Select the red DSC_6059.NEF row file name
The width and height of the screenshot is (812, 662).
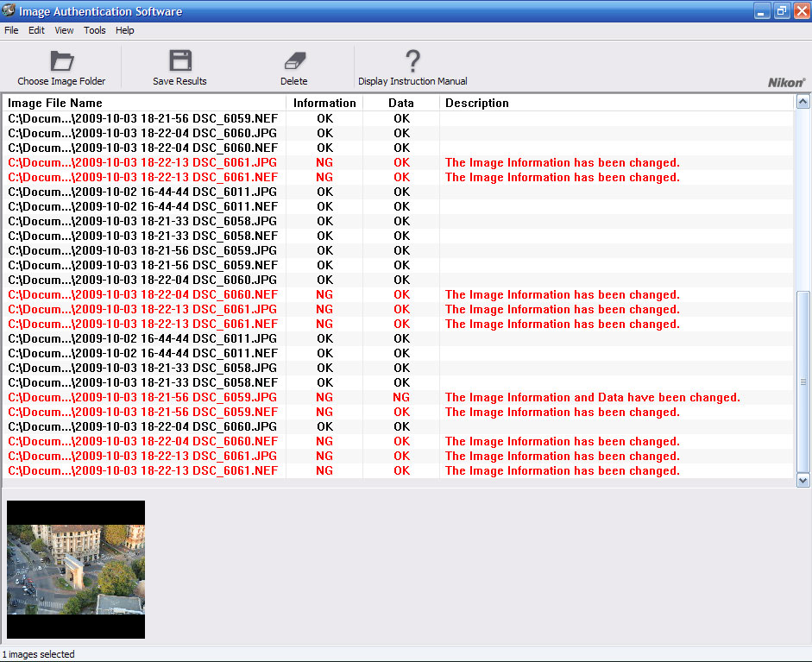point(143,412)
